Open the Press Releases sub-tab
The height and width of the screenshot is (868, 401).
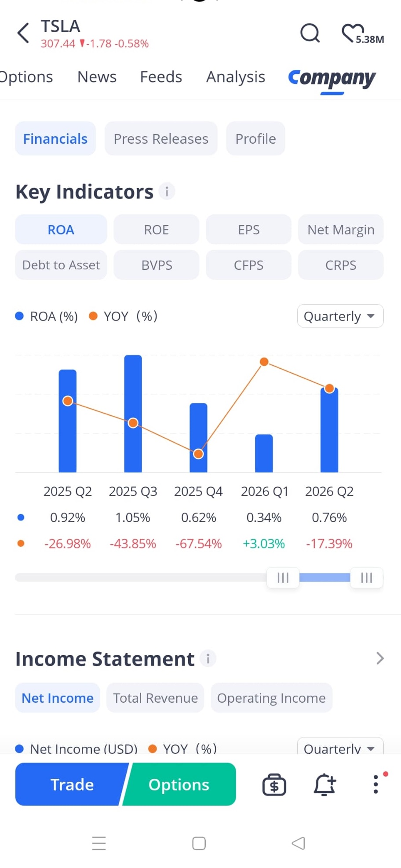click(161, 138)
